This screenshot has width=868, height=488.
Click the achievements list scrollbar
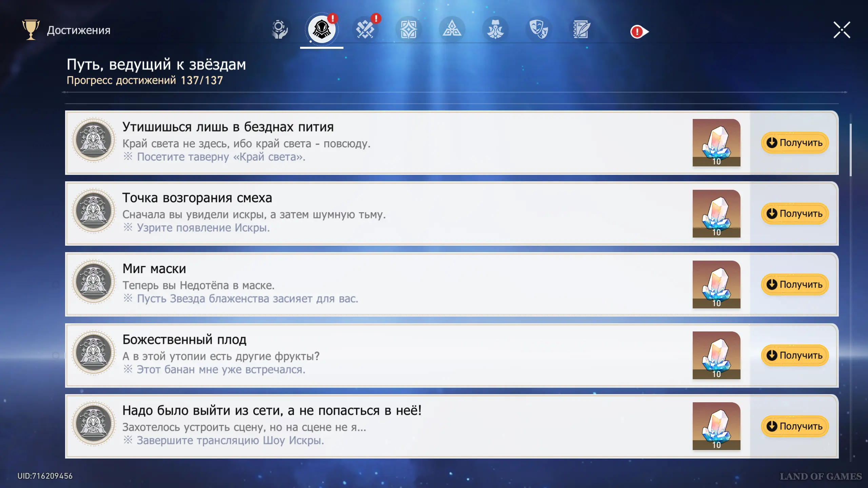(850, 150)
